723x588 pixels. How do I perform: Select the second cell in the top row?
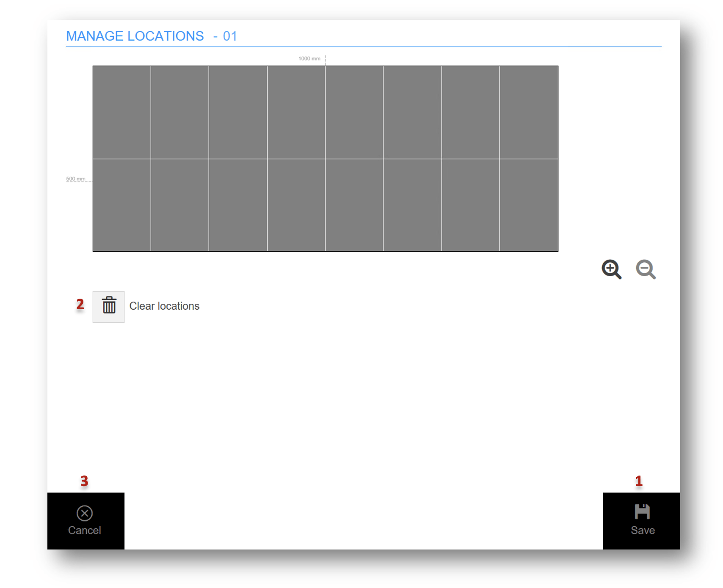(180, 113)
